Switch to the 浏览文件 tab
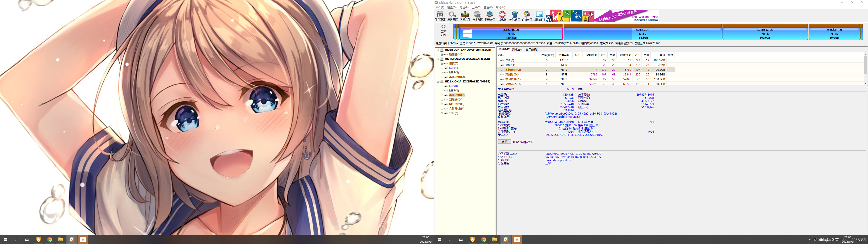868x244 pixels. point(517,49)
